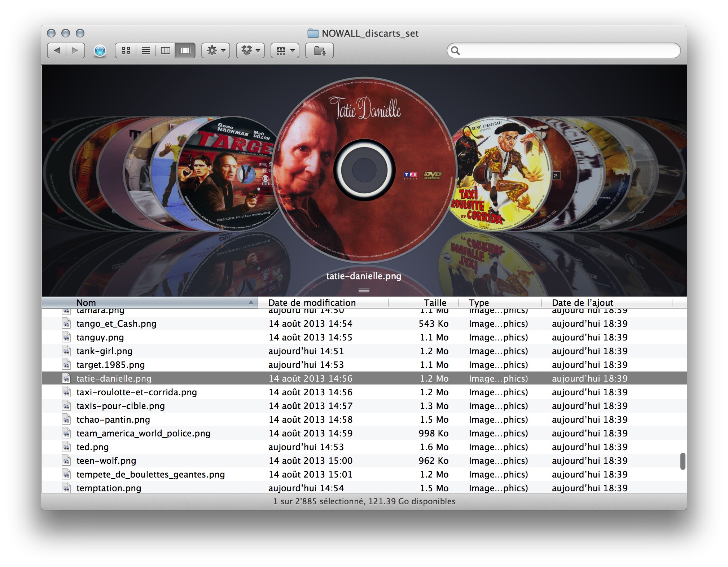728x567 pixels.
Task: Click the taxi-roulotte-et-corrida.png file icon
Action: (x=66, y=392)
